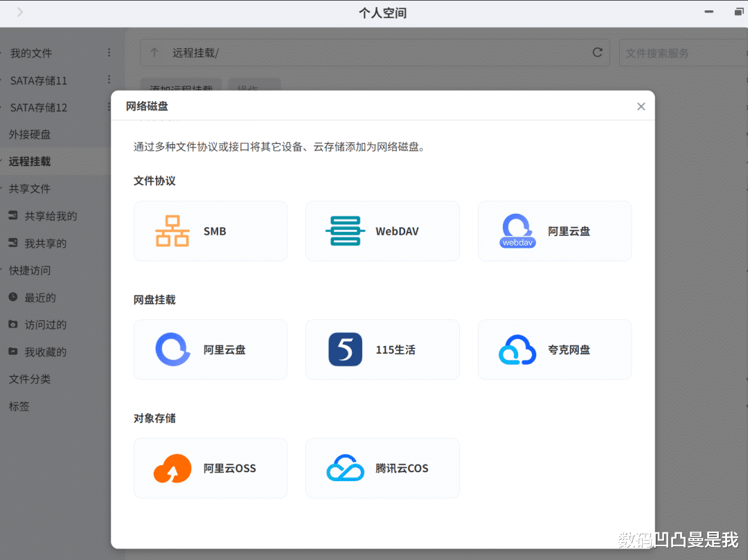This screenshot has height=560, width=748.
Task: Click the 115生活 blue number icon
Action: [x=346, y=350]
